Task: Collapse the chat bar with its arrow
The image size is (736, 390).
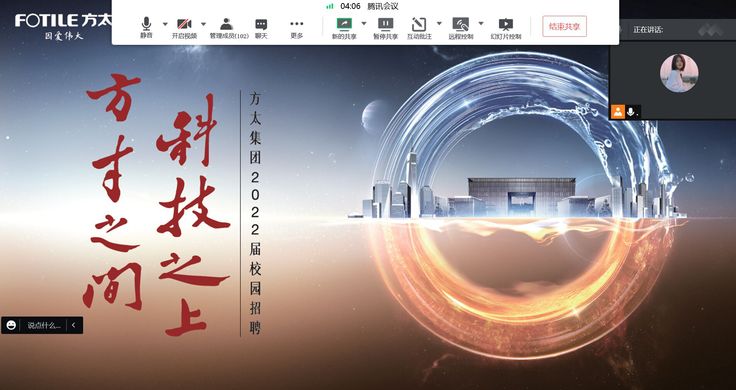Action: pos(74,325)
